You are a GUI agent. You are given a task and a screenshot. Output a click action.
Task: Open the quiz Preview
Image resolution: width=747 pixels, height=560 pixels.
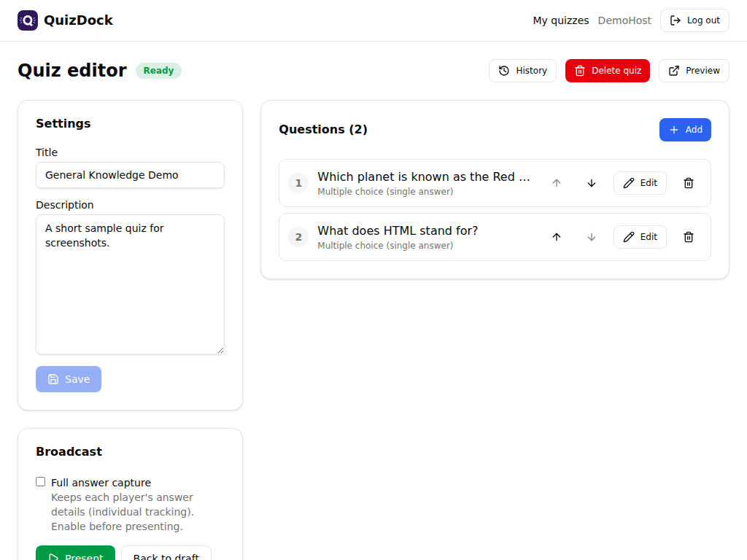pos(694,71)
